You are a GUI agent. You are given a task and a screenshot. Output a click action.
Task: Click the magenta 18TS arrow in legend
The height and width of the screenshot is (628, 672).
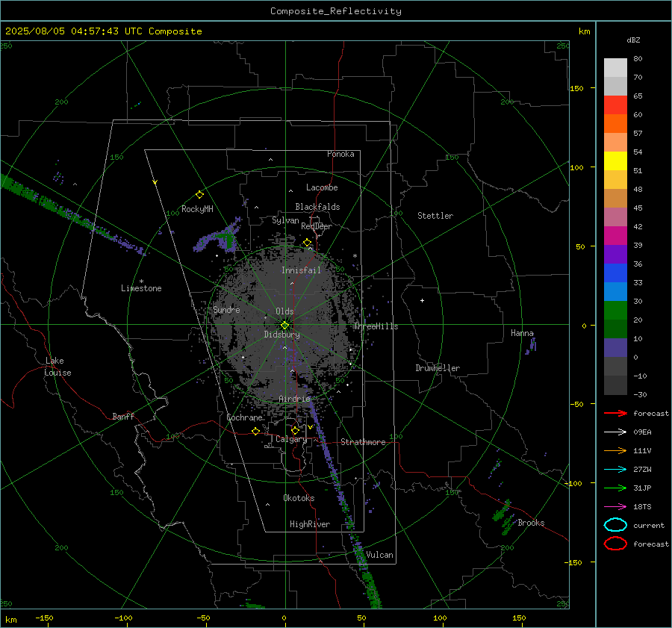pyautogui.click(x=615, y=507)
